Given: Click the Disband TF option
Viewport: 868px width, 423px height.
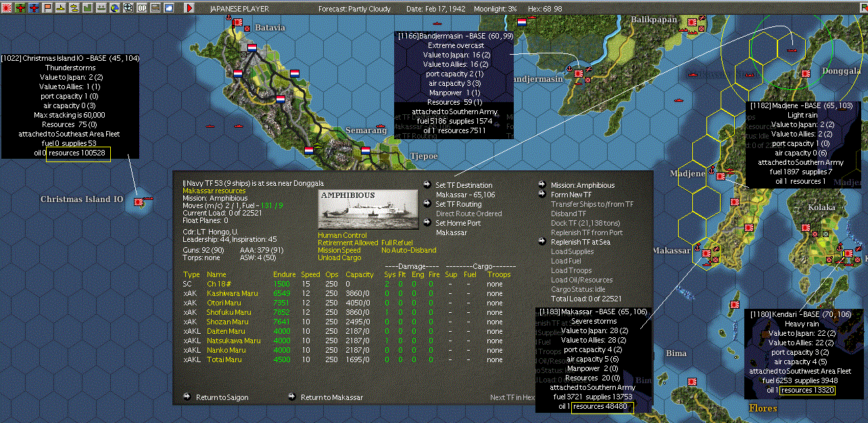Looking at the screenshot, I should click(x=569, y=214).
